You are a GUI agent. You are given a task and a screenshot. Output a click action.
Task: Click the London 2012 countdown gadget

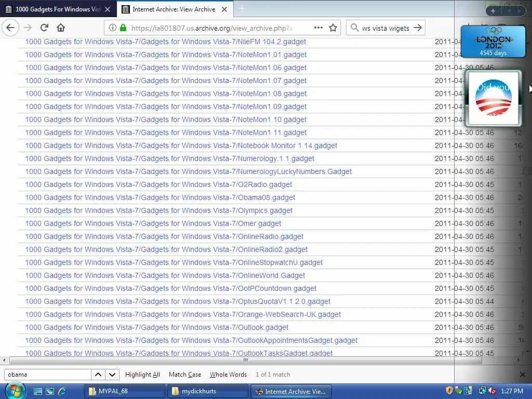pos(493,42)
